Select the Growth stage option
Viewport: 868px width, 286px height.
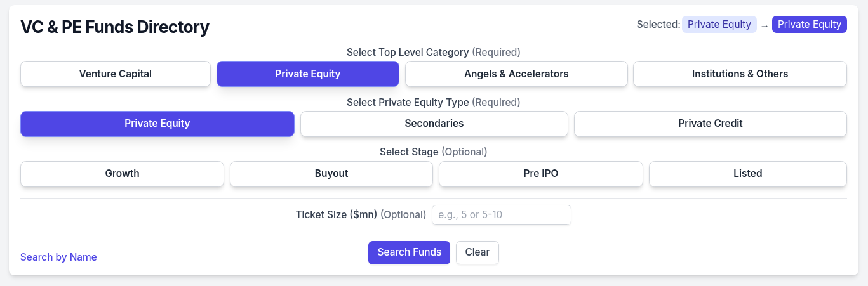122,174
